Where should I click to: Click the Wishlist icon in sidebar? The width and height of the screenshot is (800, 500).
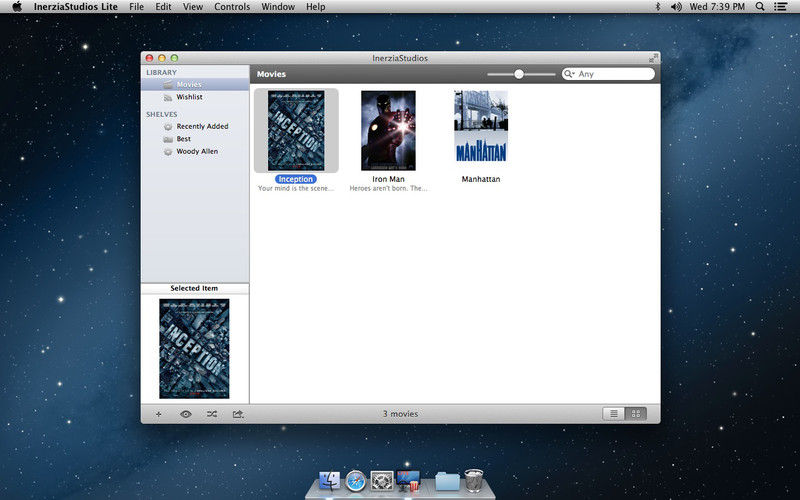168,97
